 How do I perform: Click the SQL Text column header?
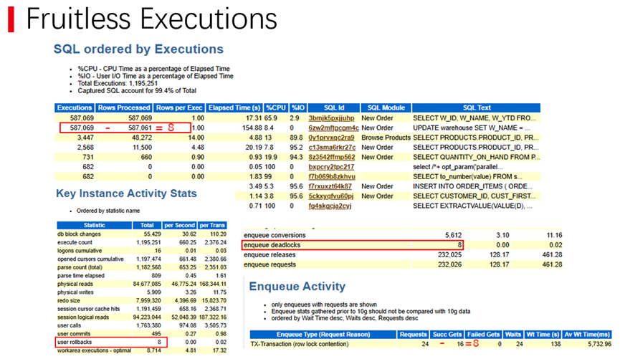pos(477,108)
